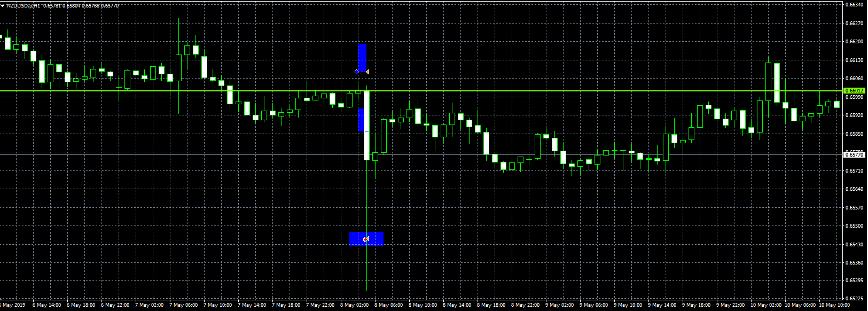Select the topmost blue rectangle object
The height and width of the screenshot is (311, 868).
click(x=362, y=55)
